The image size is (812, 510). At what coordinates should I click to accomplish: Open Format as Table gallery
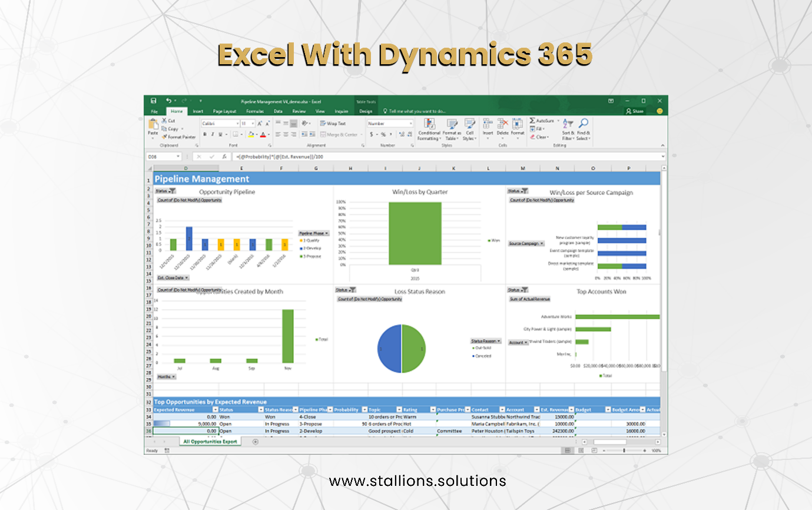452,129
